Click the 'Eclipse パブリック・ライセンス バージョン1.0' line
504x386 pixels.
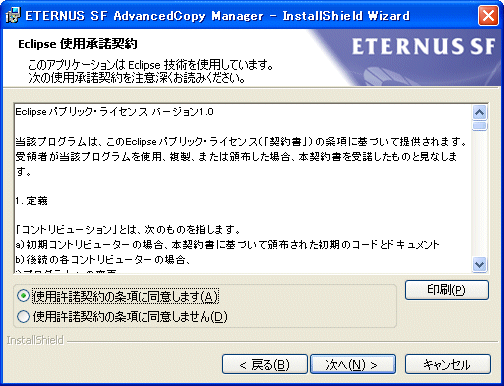tap(114, 112)
